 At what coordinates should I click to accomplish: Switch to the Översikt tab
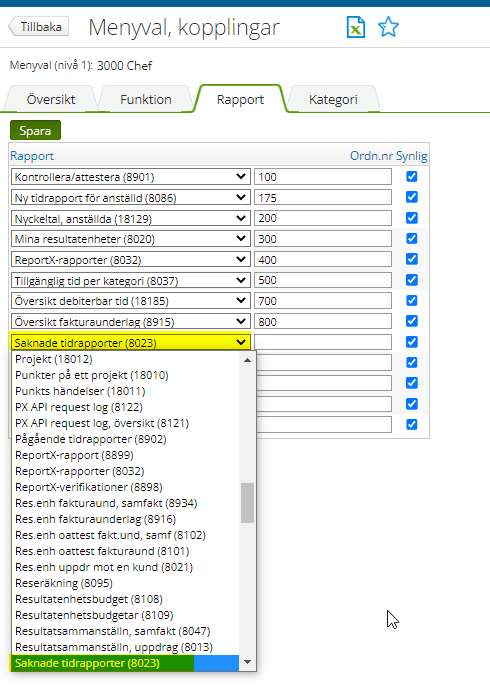pos(51,99)
